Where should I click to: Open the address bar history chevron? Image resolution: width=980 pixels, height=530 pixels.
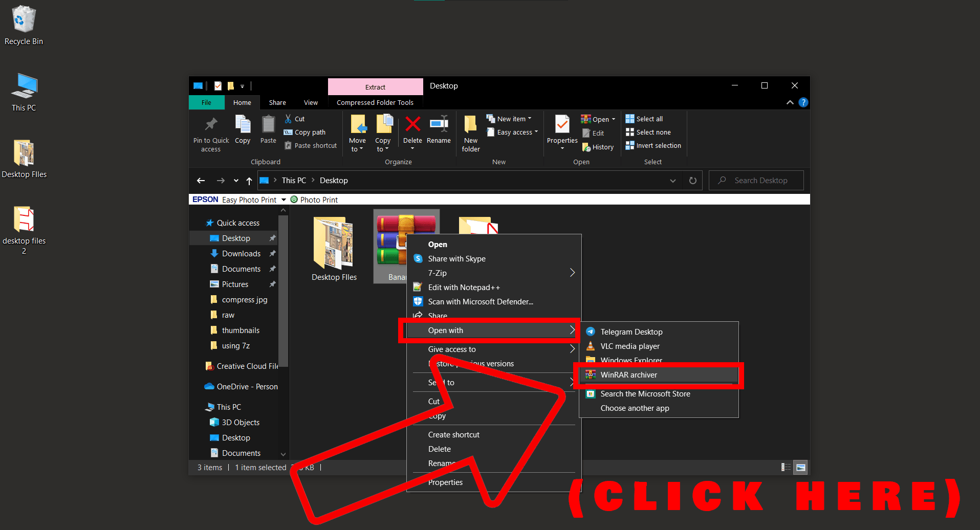672,180
